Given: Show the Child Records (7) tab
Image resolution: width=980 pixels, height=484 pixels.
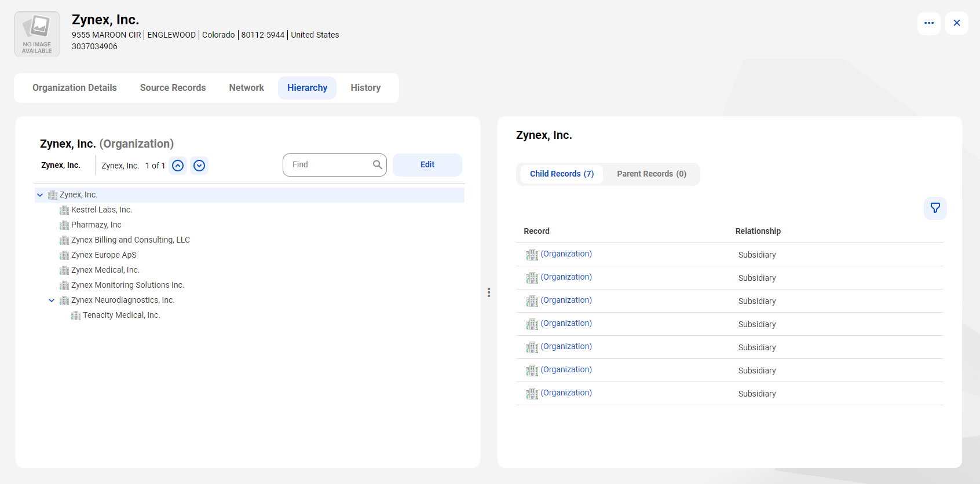Looking at the screenshot, I should (x=562, y=174).
